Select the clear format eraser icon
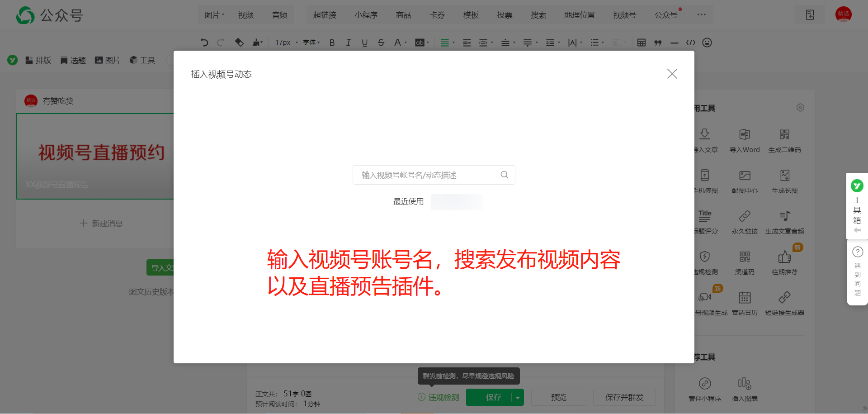 coord(239,43)
